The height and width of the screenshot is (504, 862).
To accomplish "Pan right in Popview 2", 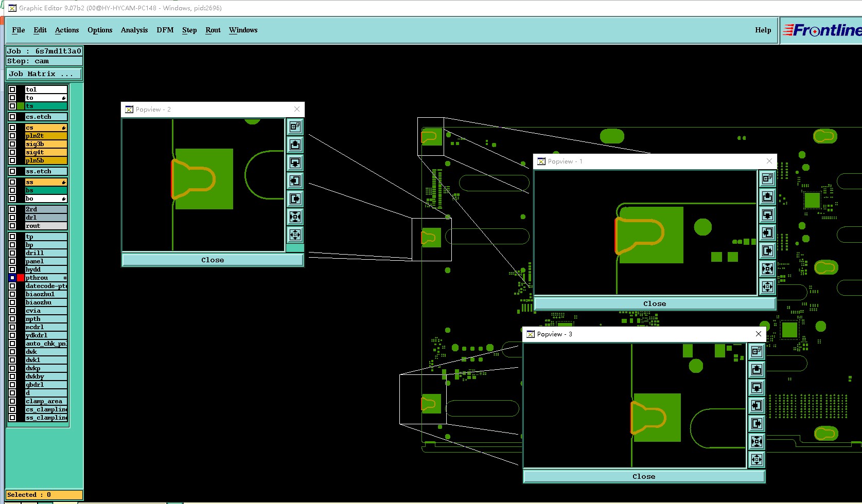I will [295, 199].
